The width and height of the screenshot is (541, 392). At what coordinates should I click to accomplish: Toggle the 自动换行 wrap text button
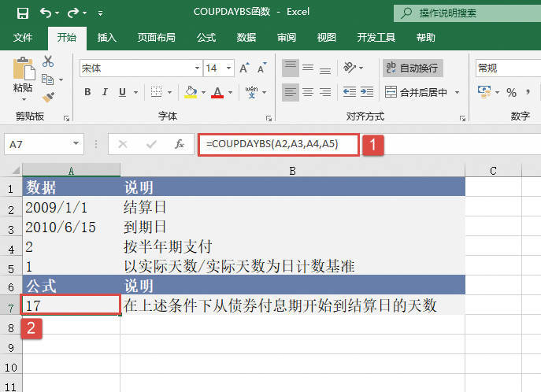tap(413, 68)
